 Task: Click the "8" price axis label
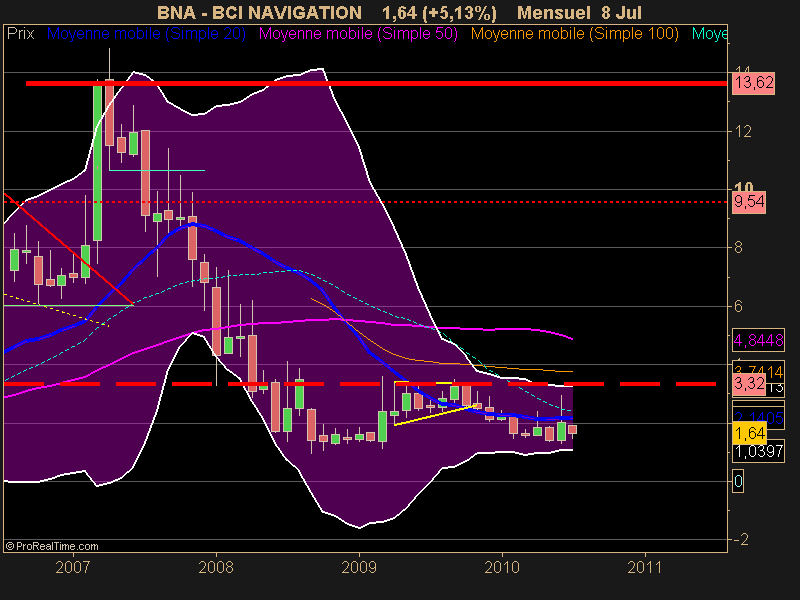click(738, 247)
